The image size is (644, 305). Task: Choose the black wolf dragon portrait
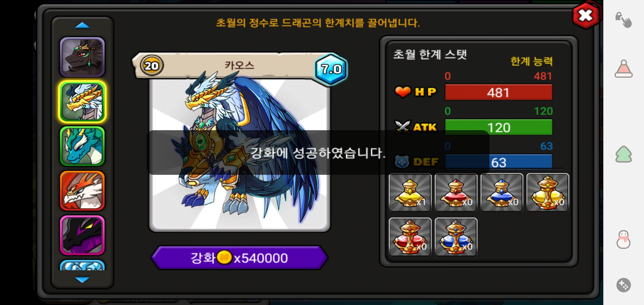click(82, 57)
